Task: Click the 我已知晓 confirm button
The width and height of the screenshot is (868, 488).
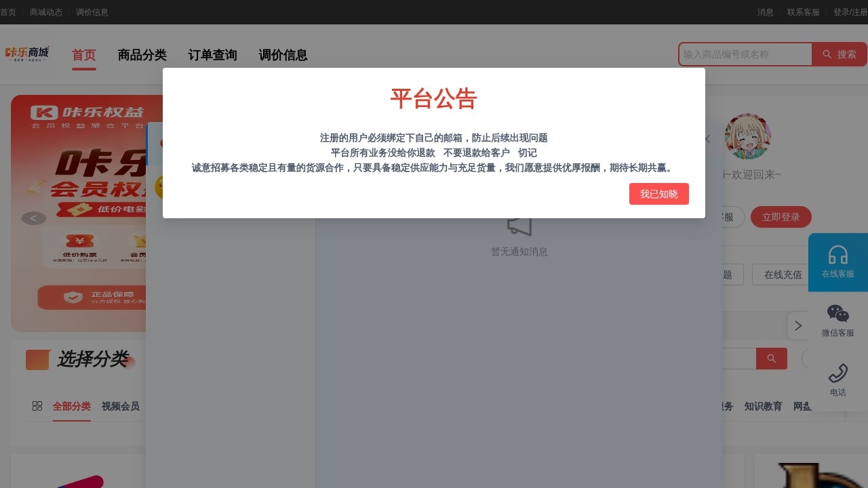Action: 658,194
